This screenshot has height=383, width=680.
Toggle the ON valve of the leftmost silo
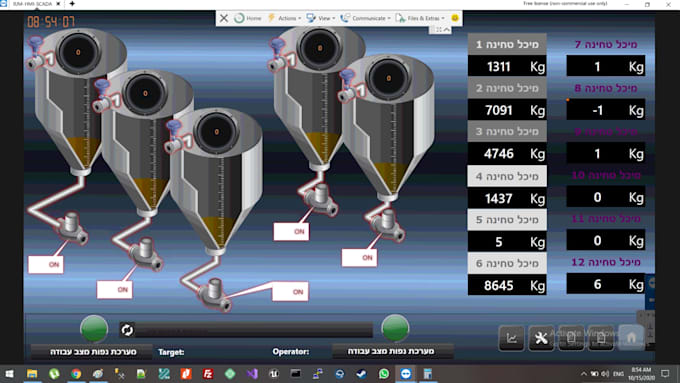click(x=46, y=265)
